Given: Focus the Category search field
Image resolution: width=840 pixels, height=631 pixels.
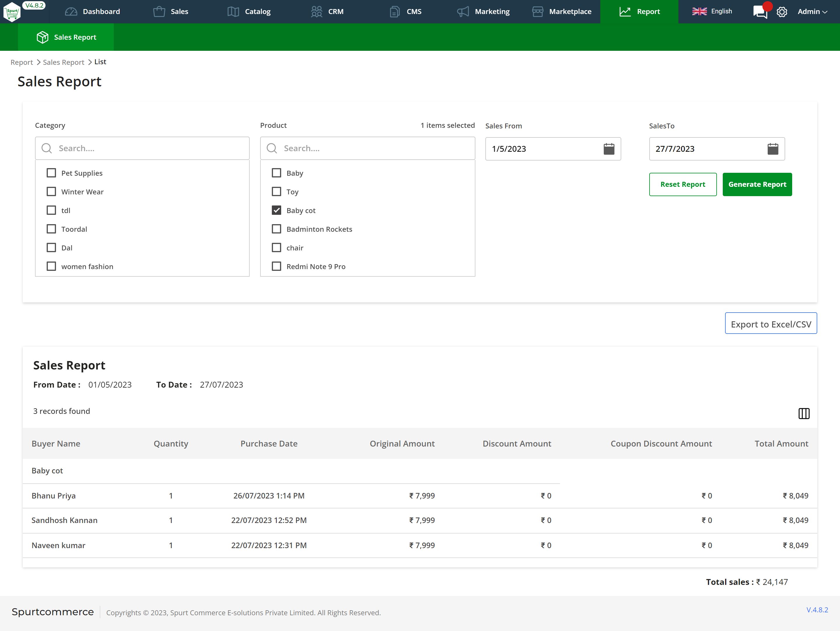Looking at the screenshot, I should 142,148.
